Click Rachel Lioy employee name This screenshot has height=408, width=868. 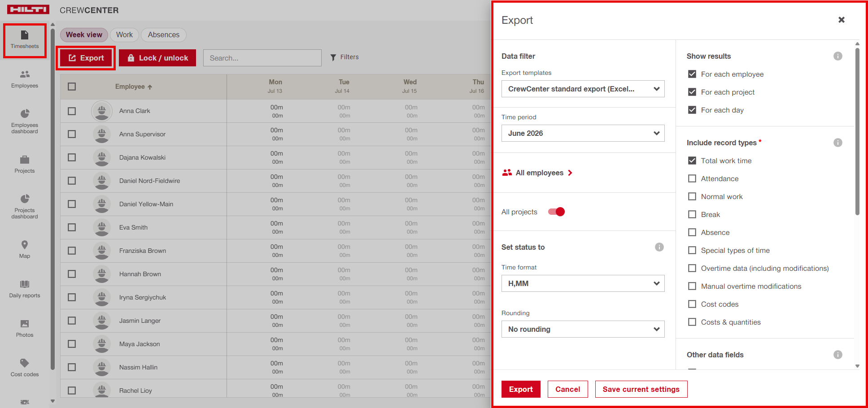point(135,391)
